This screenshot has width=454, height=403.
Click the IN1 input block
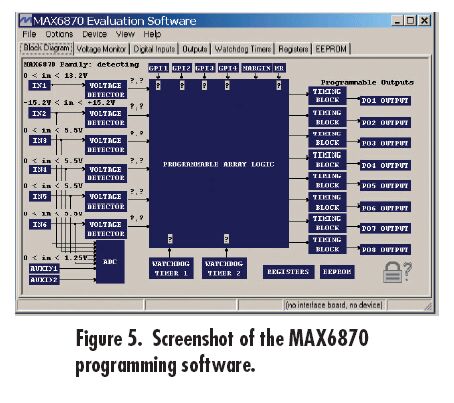[x=39, y=85]
